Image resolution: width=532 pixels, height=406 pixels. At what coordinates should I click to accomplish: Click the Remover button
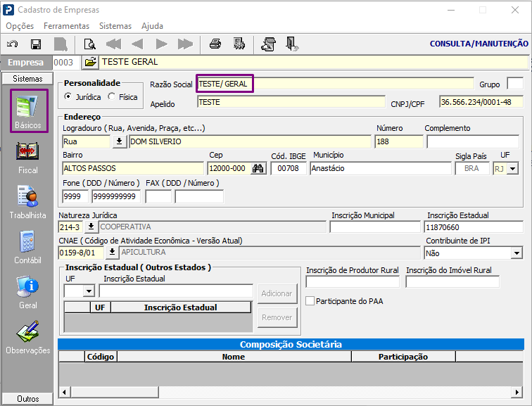click(x=277, y=317)
